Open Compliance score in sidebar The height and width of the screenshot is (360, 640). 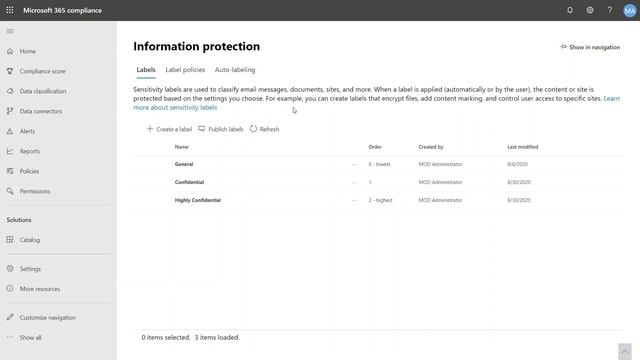coord(42,71)
